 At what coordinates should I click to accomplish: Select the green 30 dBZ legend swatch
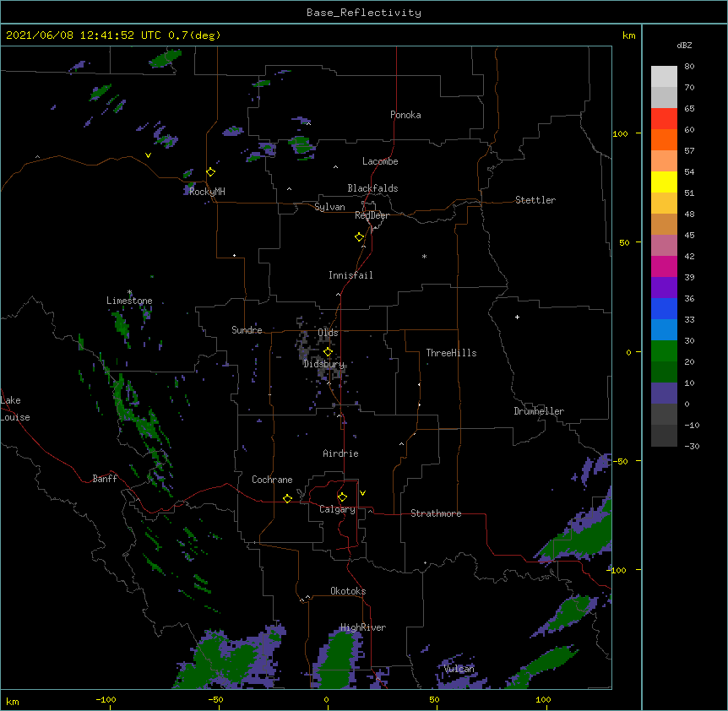click(x=664, y=351)
